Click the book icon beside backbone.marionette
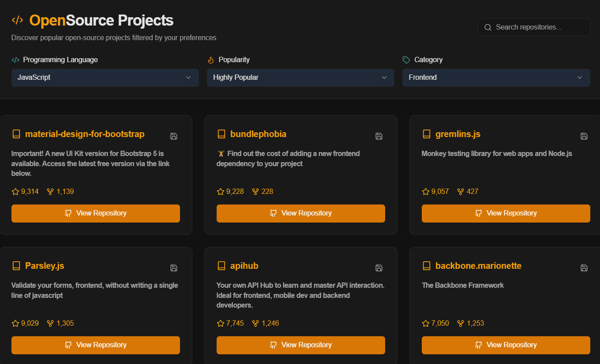Image resolution: width=600 pixels, height=364 pixels. click(427, 266)
